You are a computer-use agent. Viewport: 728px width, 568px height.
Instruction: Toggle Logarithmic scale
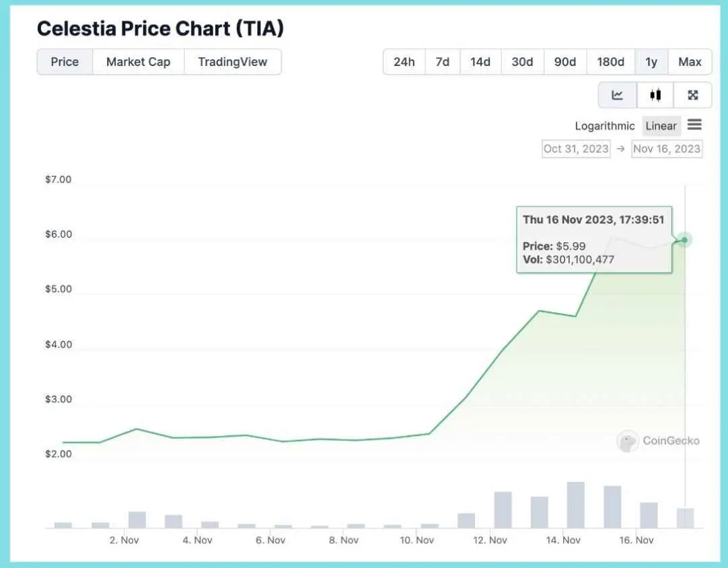pos(604,126)
